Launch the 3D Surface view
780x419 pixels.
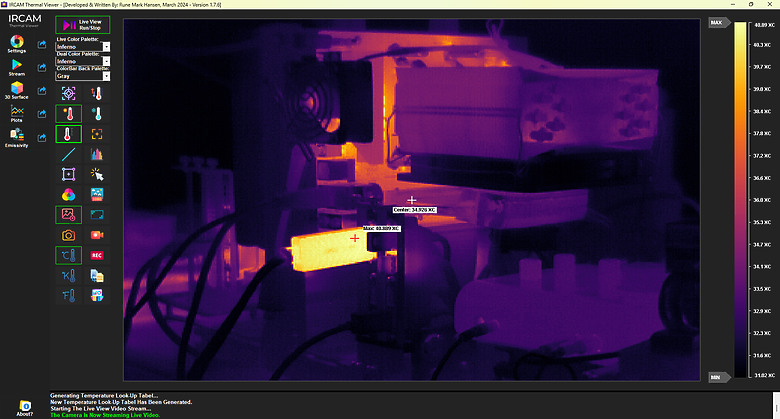(16, 91)
